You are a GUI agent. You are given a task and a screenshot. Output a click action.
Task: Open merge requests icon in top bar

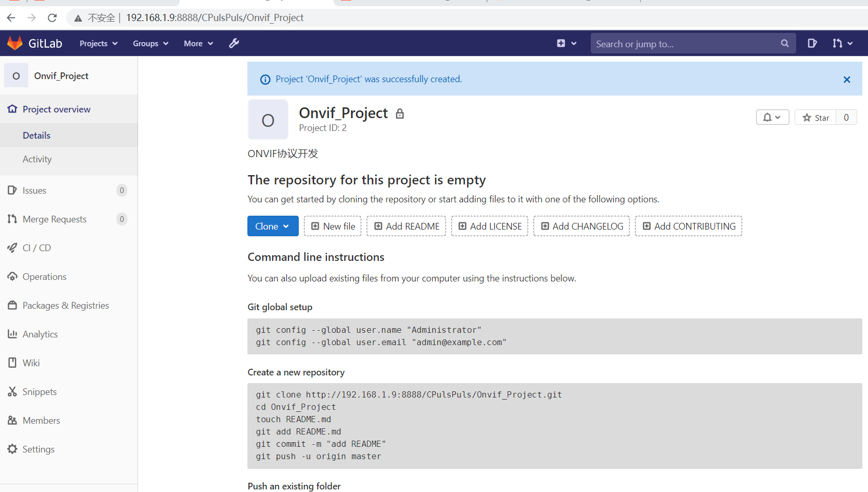(837, 44)
